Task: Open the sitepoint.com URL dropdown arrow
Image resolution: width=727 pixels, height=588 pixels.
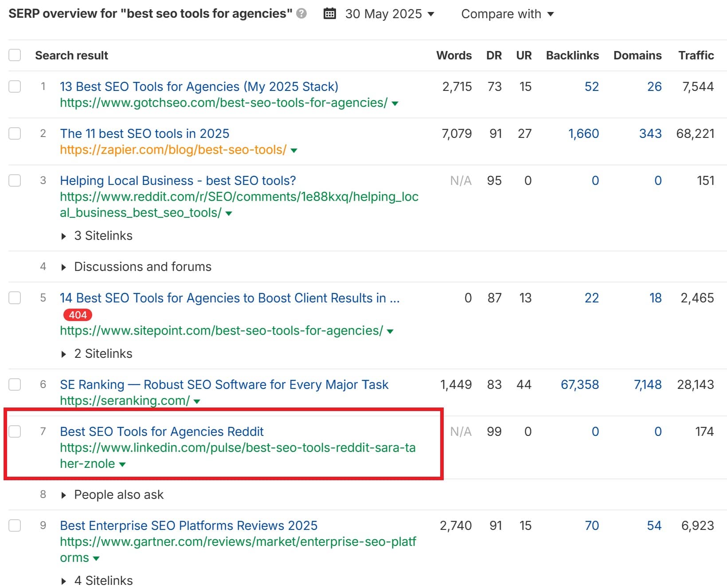Action: tap(390, 332)
